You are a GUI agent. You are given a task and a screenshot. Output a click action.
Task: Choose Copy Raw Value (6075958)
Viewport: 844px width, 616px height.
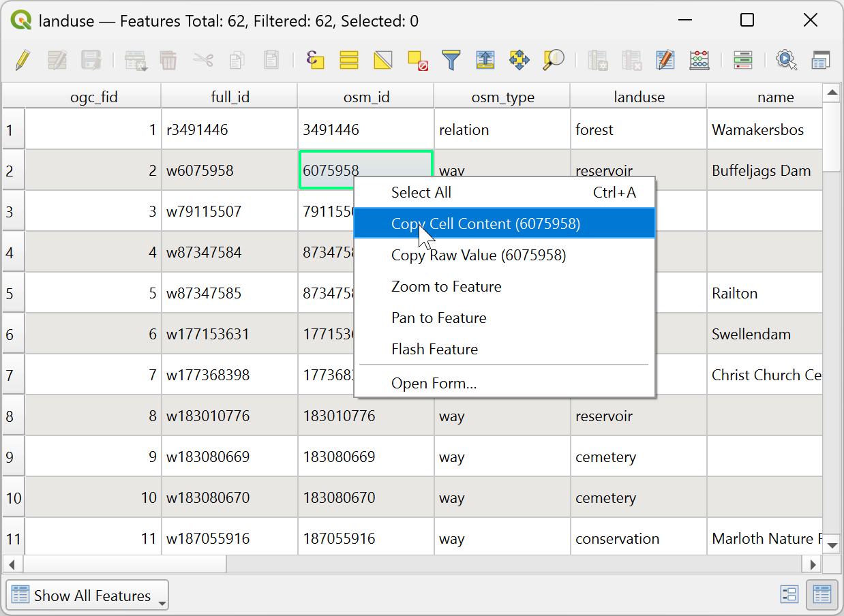point(504,255)
